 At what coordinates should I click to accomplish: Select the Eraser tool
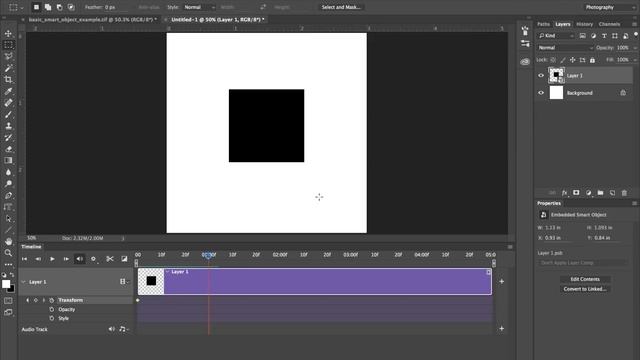[x=8, y=149]
